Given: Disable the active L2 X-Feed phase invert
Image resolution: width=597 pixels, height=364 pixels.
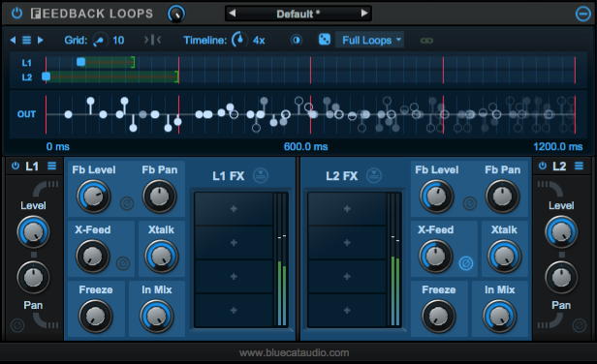Looking at the screenshot, I should pyautogui.click(x=466, y=263).
